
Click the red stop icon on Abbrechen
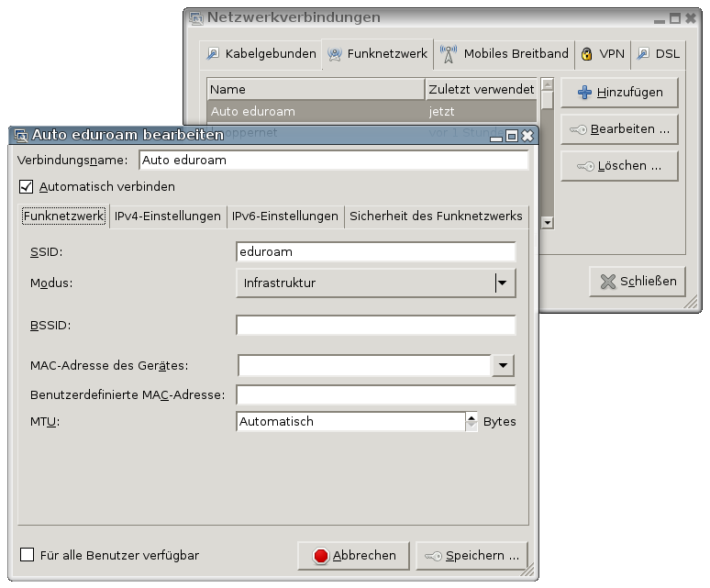(x=321, y=556)
